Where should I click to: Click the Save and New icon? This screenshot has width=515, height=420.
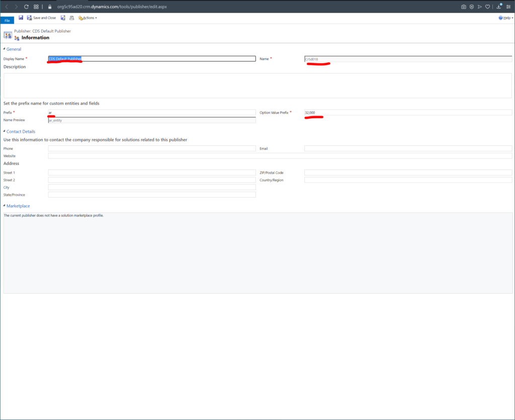tap(63, 18)
